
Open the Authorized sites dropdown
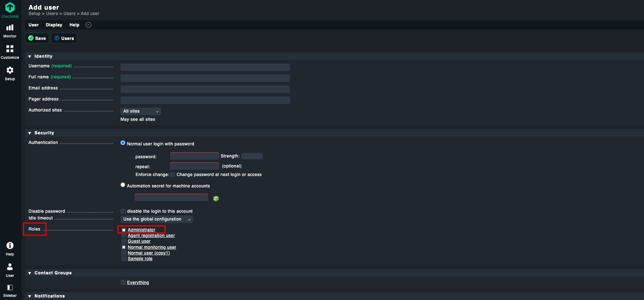[141, 112]
